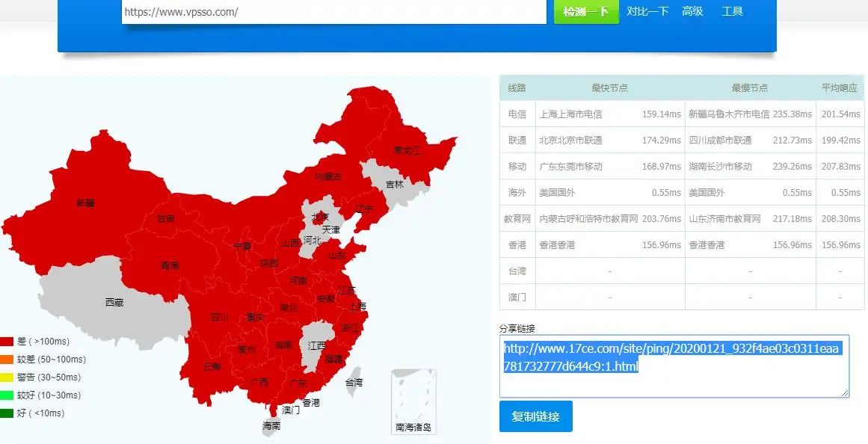Select 新疆 province on the map
This screenshot has height=444, width=868.
click(x=85, y=203)
